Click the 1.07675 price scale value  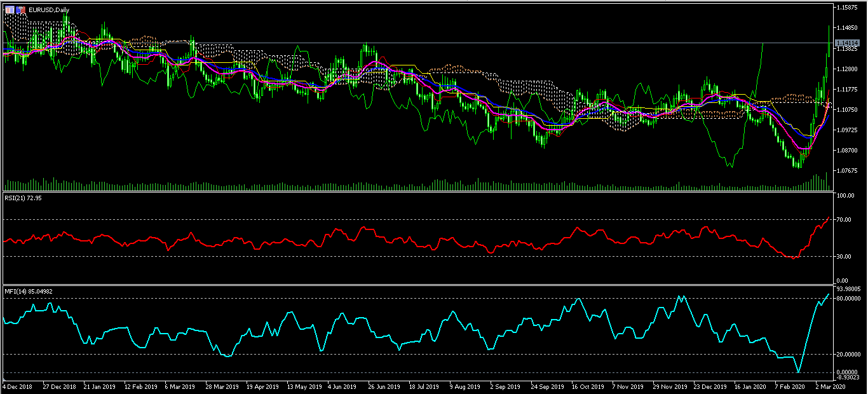(x=848, y=171)
